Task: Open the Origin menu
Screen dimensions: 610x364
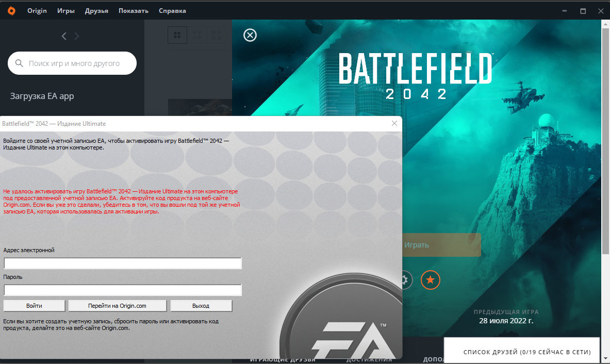Action: (37, 11)
